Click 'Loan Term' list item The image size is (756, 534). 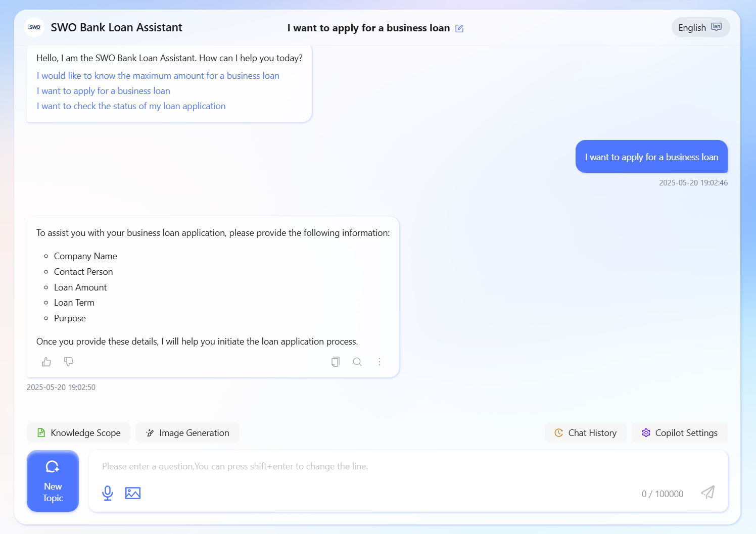coord(74,303)
